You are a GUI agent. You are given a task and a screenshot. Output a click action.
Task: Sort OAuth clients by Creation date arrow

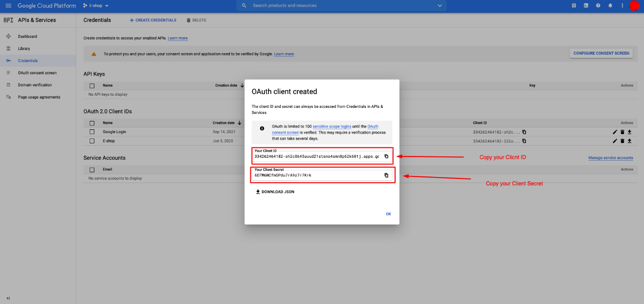click(x=240, y=123)
